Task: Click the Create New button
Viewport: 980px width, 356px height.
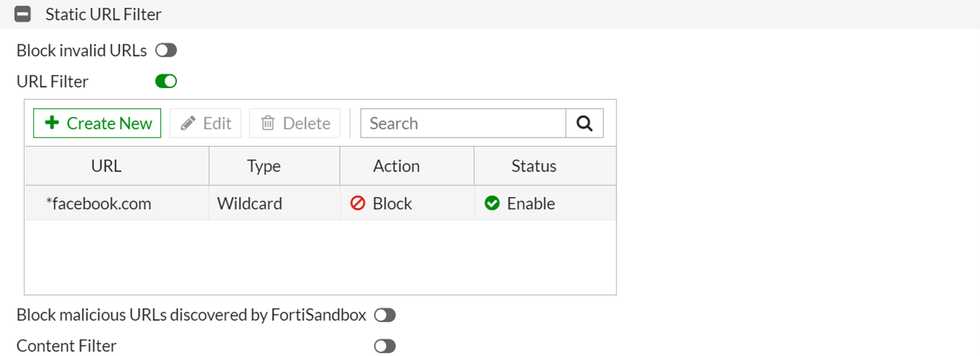Action: click(97, 123)
